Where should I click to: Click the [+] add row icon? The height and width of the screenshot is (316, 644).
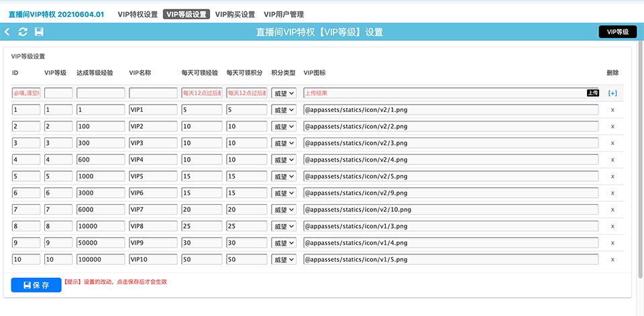[612, 93]
